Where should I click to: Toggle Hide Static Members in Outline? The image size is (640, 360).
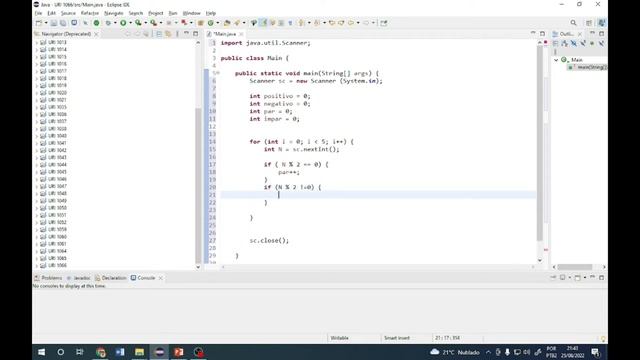pyautogui.click(x=583, y=43)
